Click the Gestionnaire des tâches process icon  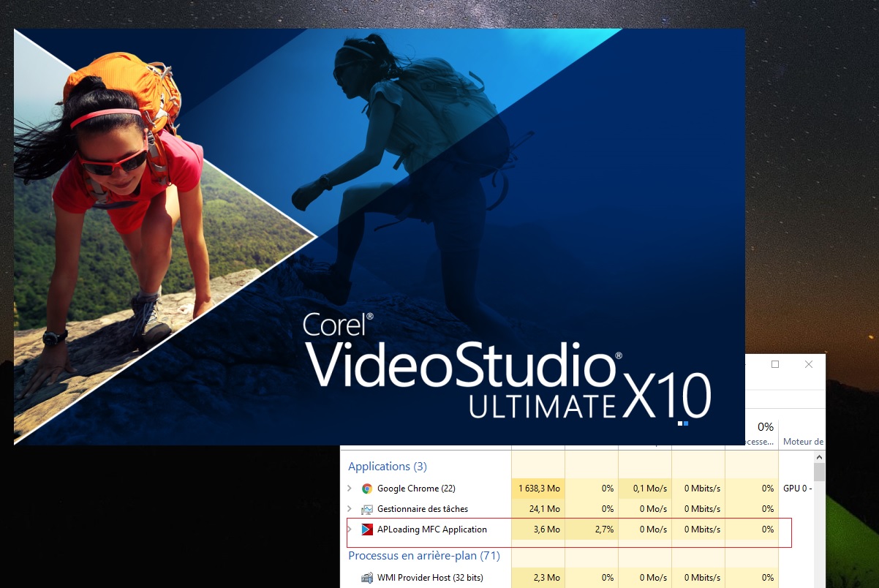tap(367, 509)
